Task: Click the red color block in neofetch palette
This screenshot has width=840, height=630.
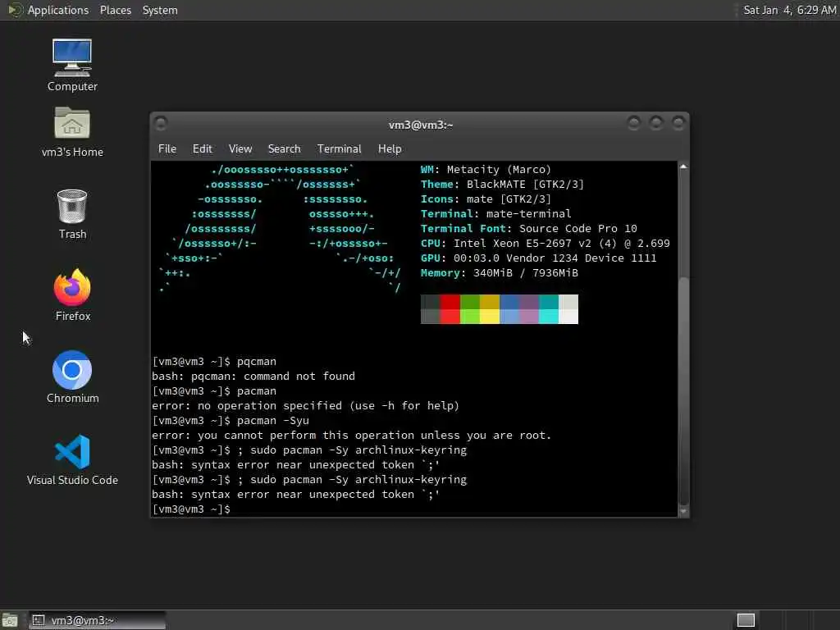Action: 450,309
